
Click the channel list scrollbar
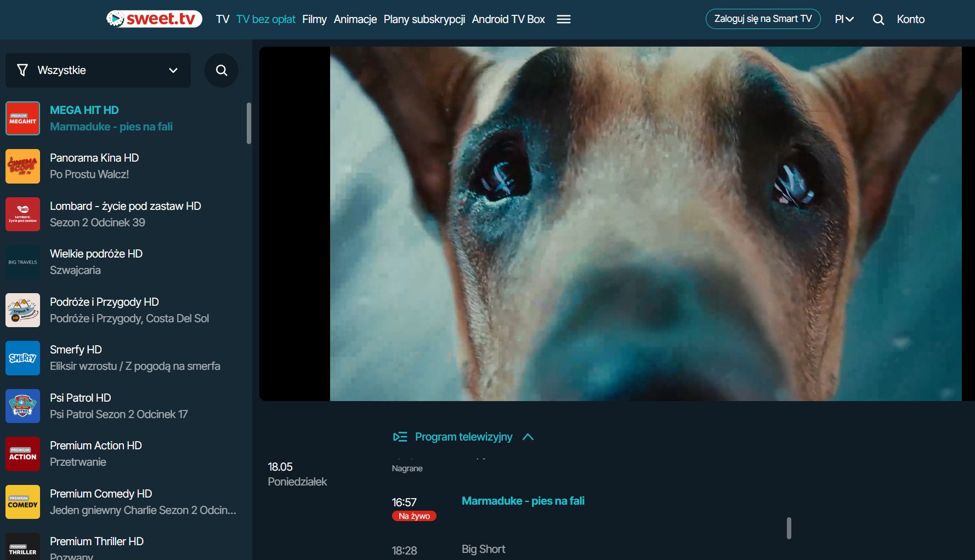[249, 123]
